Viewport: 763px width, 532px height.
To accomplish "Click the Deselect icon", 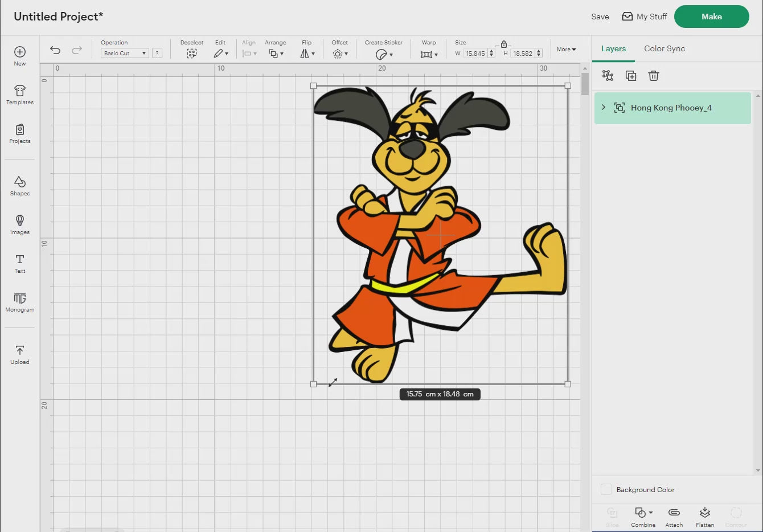I will (192, 54).
